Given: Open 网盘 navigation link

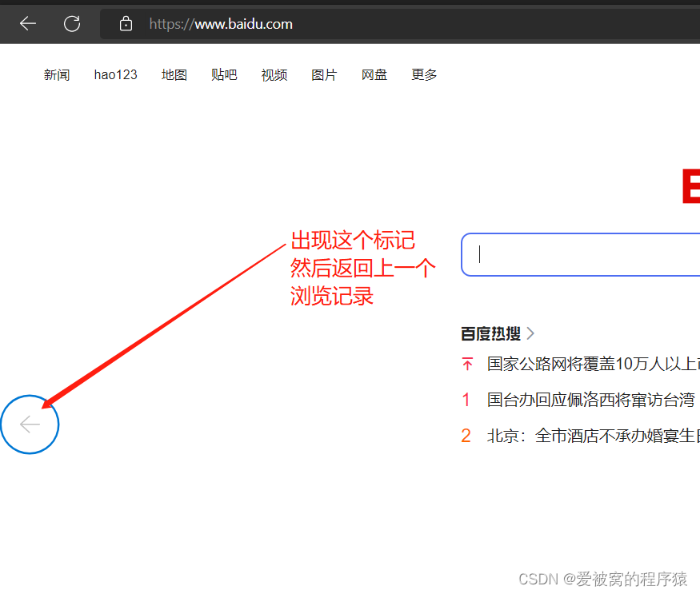Looking at the screenshot, I should pos(374,74).
